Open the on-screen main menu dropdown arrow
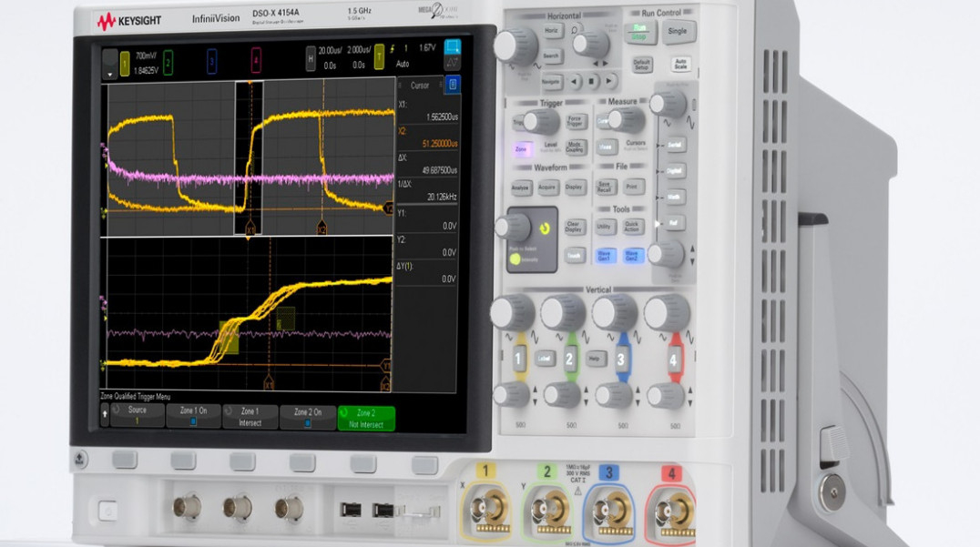The height and width of the screenshot is (547, 980). [110, 65]
